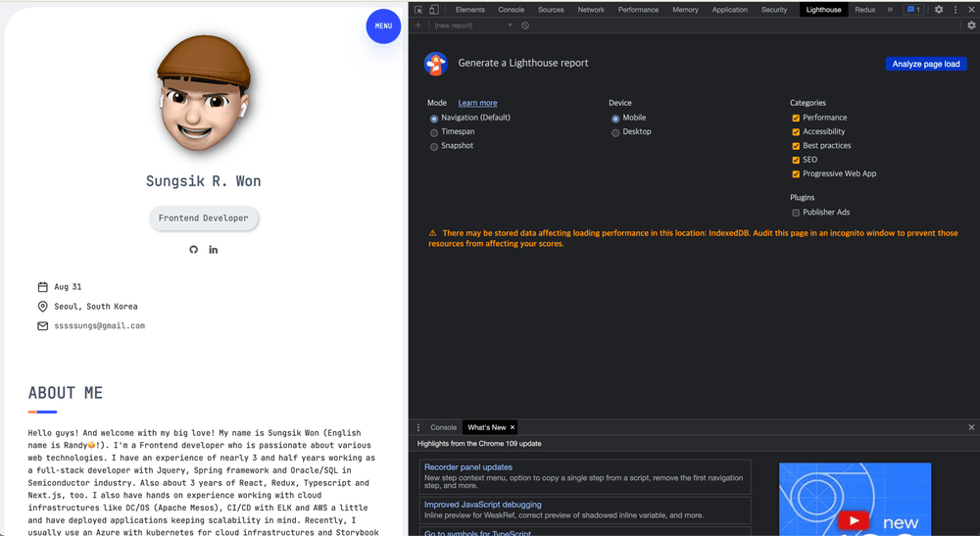Click the location pin icon
This screenshot has height=536, width=980.
click(42, 306)
